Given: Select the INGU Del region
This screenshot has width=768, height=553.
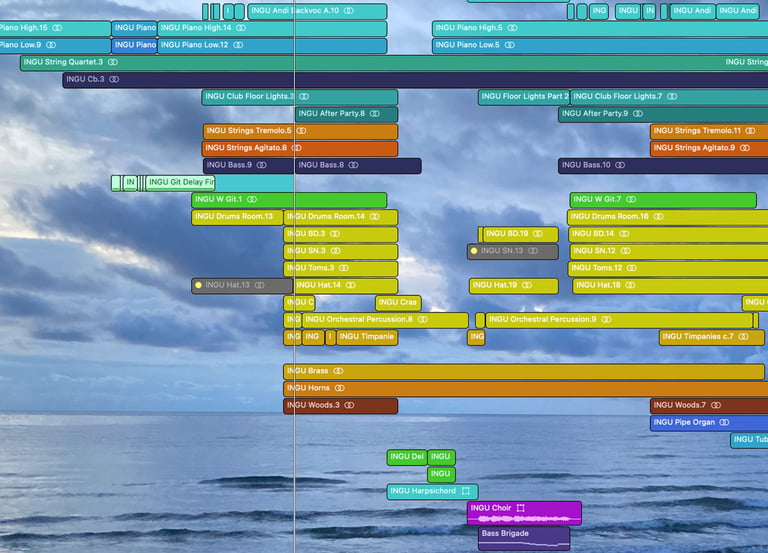Looking at the screenshot, I should click(x=407, y=457).
